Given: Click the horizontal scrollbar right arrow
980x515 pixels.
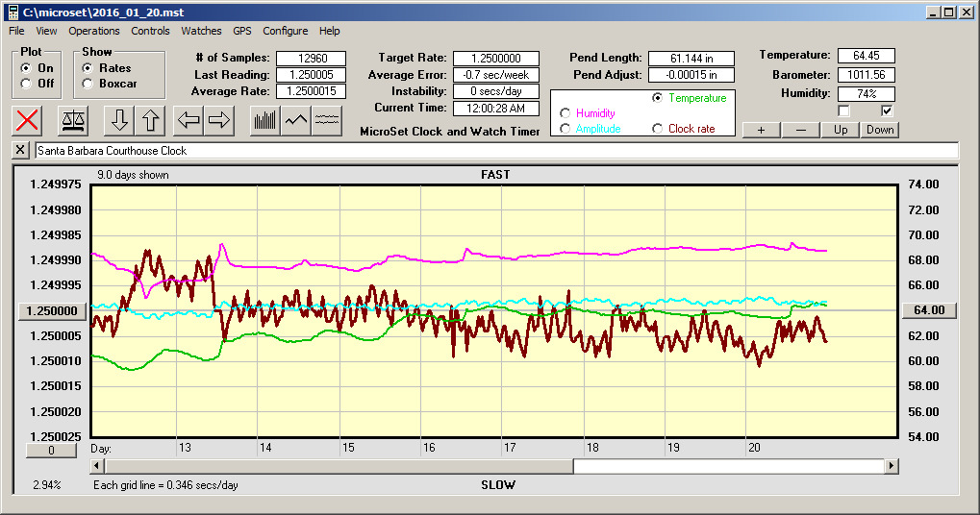Looking at the screenshot, I should (x=892, y=466).
